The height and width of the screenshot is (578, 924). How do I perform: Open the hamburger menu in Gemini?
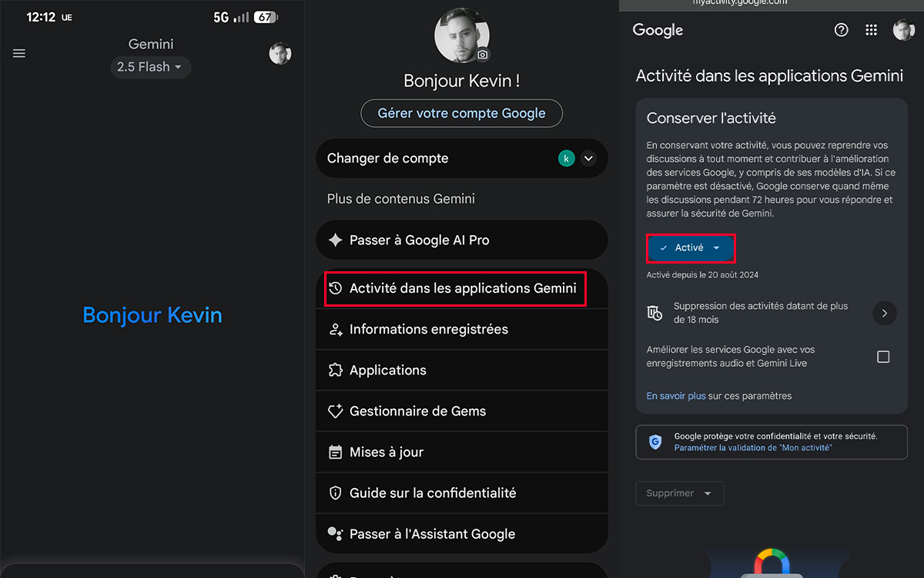tap(18, 53)
